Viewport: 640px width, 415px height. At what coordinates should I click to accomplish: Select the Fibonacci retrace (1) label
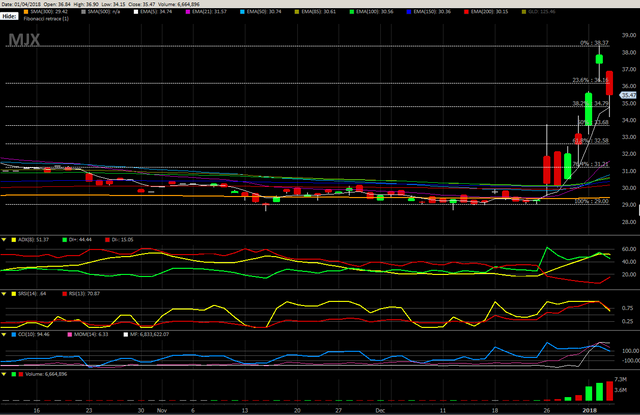pos(46,19)
